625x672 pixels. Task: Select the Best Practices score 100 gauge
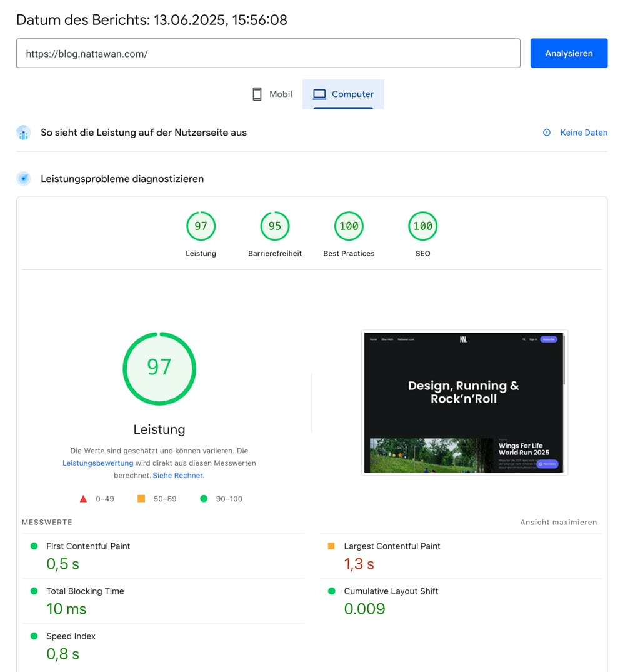[x=349, y=226]
